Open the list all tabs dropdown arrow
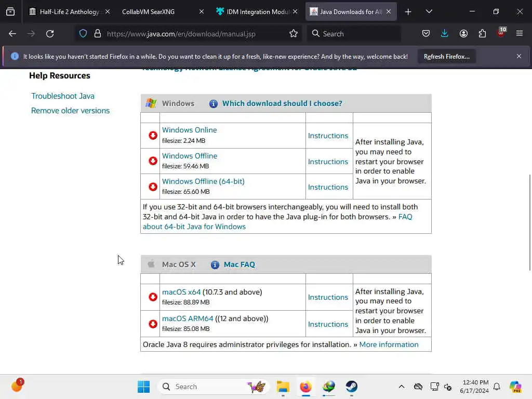Image resolution: width=532 pixels, height=399 pixels. coord(429,11)
